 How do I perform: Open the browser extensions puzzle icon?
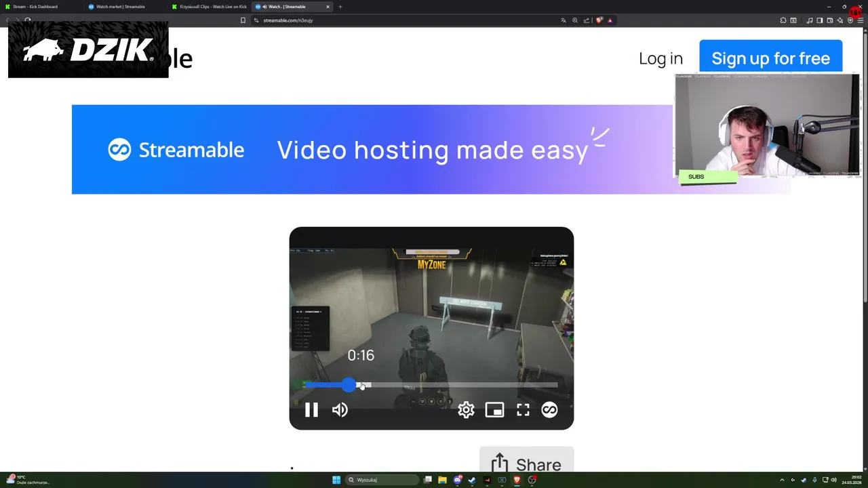click(783, 20)
